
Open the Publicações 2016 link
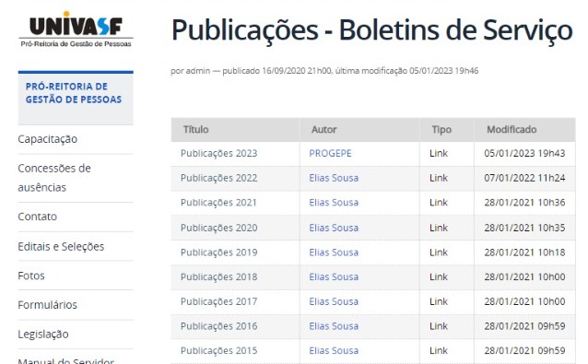pos(218,326)
